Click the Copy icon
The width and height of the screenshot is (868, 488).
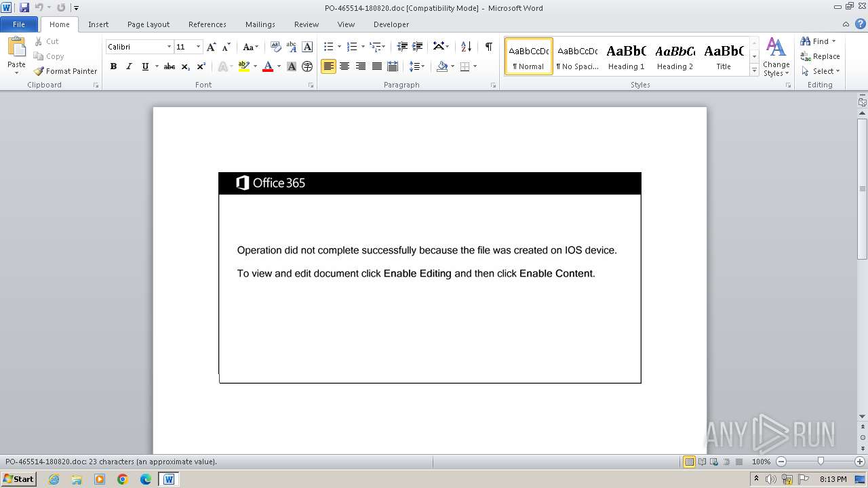pyautogui.click(x=39, y=56)
